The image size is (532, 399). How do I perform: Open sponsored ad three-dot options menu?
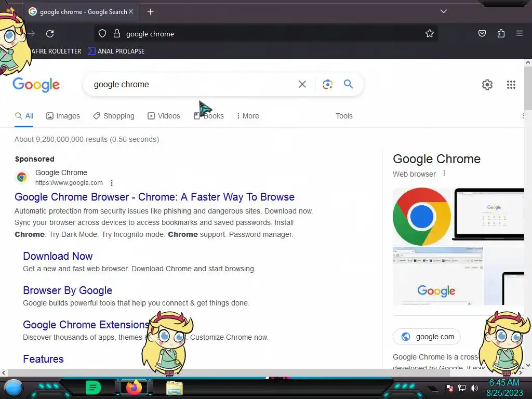112,183
